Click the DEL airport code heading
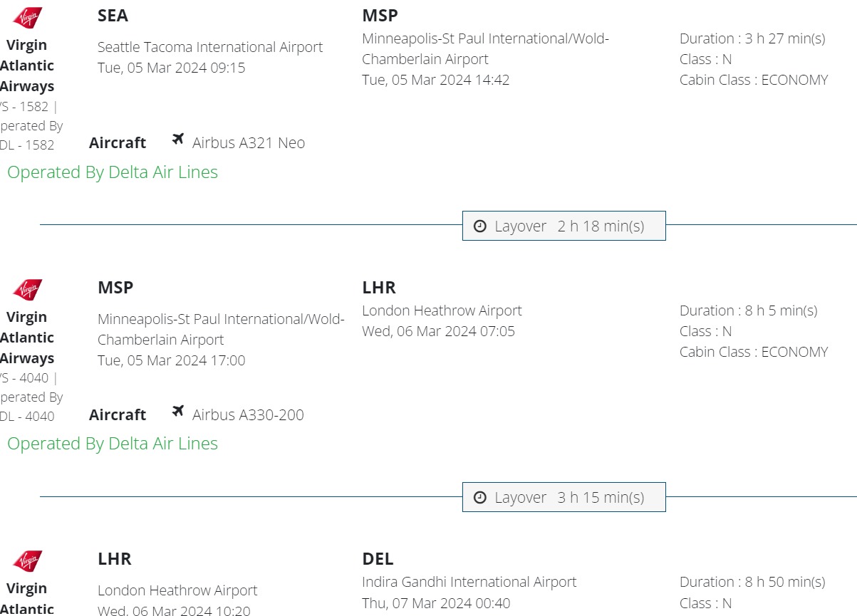This screenshot has height=616, width=857. (378, 559)
